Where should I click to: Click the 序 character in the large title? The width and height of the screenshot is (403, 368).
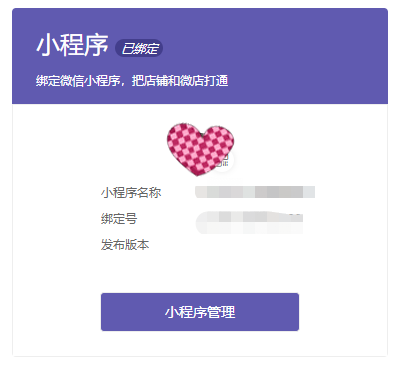(x=97, y=45)
